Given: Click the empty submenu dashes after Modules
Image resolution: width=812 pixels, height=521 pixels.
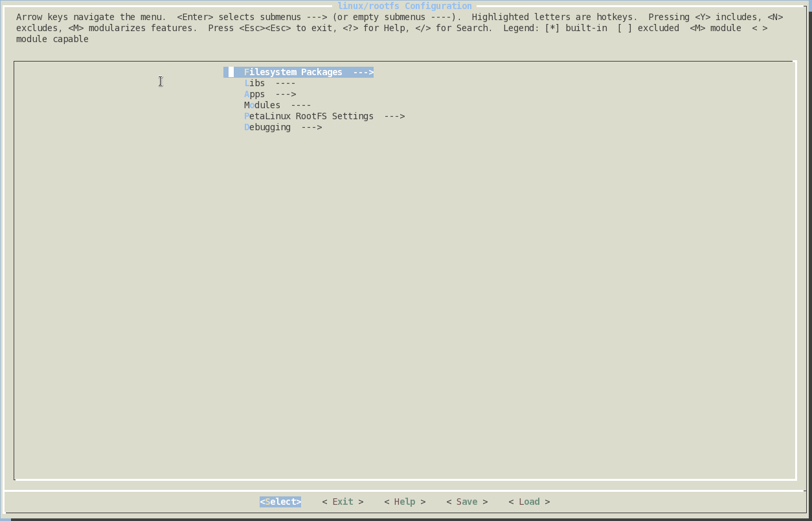Looking at the screenshot, I should pyautogui.click(x=301, y=106).
